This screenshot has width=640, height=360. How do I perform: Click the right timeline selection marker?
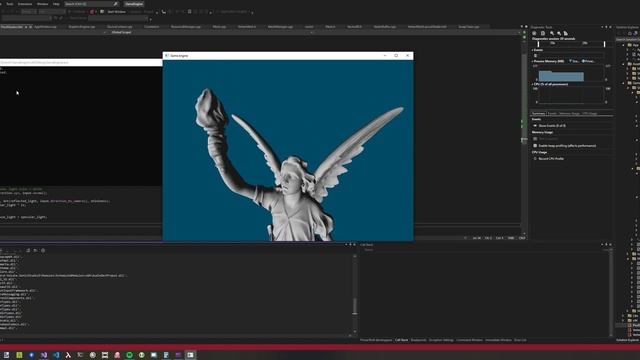604,44
